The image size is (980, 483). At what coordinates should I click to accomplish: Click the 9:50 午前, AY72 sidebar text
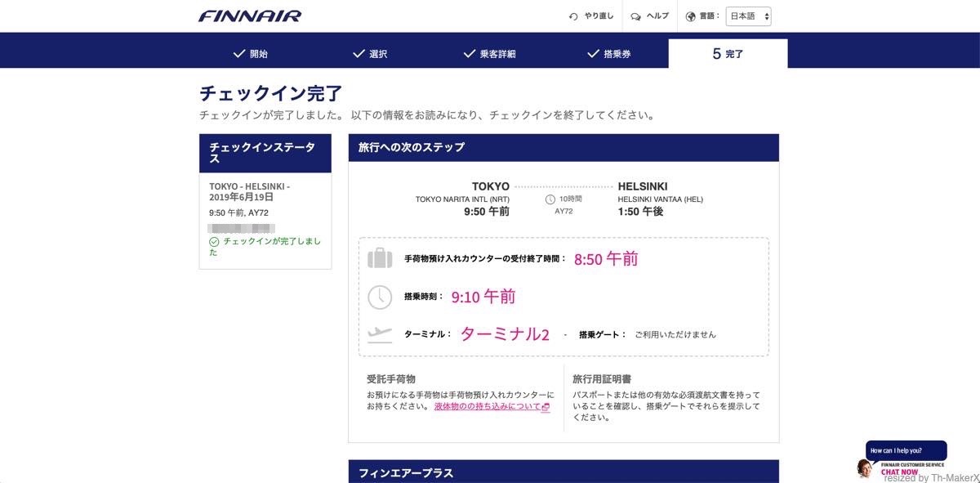pyautogui.click(x=238, y=212)
